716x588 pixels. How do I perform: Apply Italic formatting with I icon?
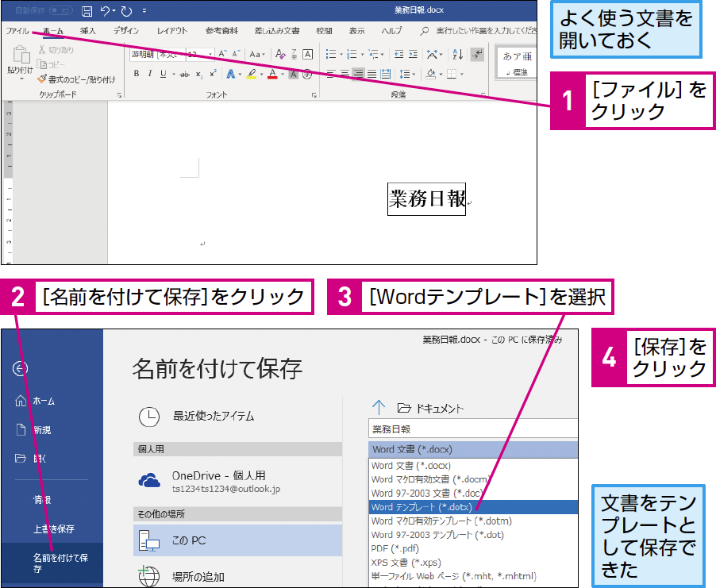150,74
